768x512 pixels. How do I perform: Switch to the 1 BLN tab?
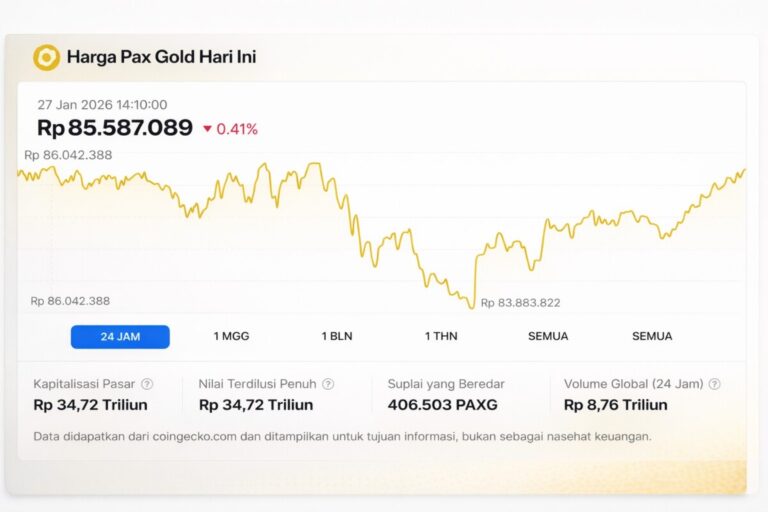pos(337,337)
